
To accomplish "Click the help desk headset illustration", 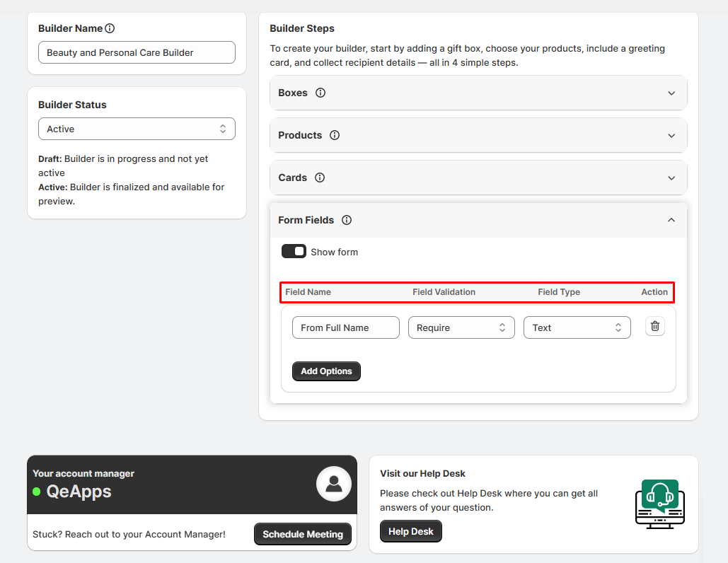I will (659, 504).
